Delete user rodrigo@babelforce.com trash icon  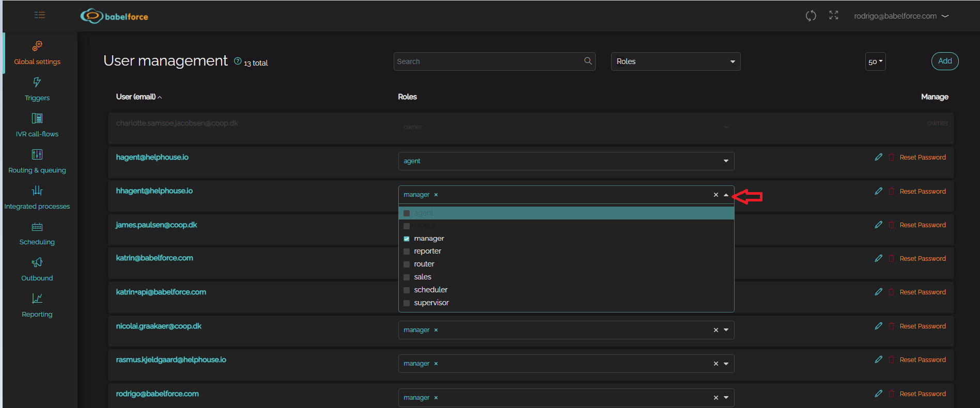[x=891, y=394]
